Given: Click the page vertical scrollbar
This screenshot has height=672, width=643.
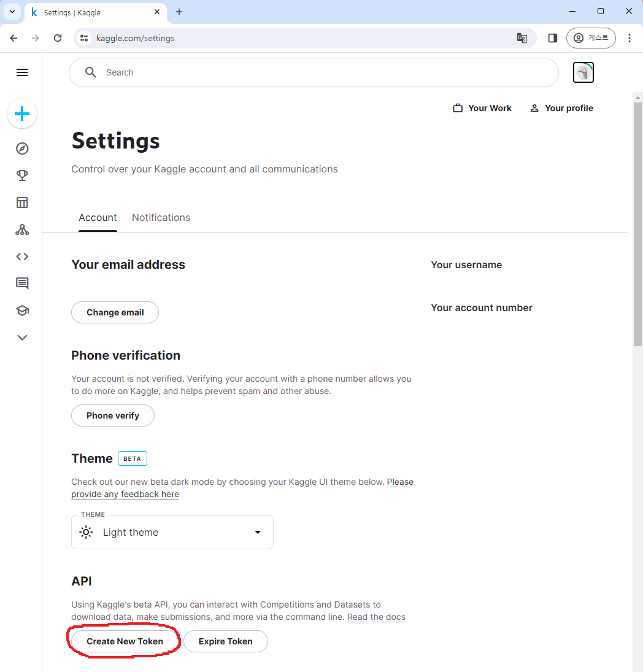Looking at the screenshot, I should point(637,225).
